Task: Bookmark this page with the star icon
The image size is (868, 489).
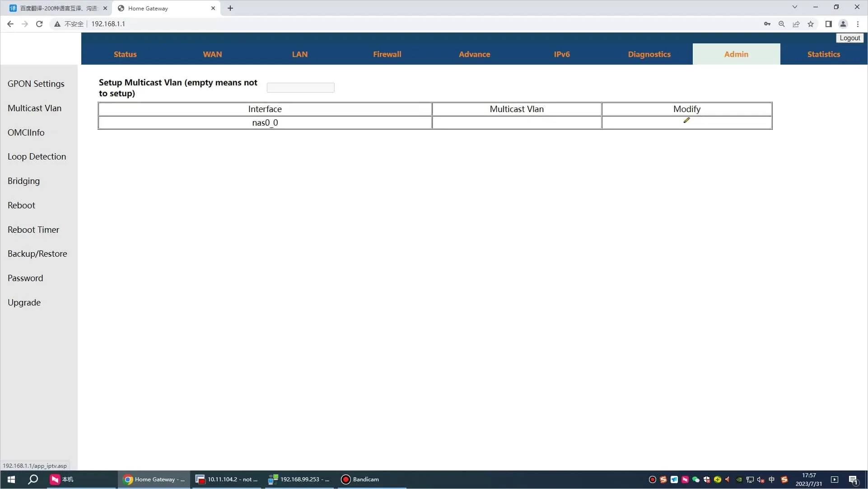Action: coord(811,24)
